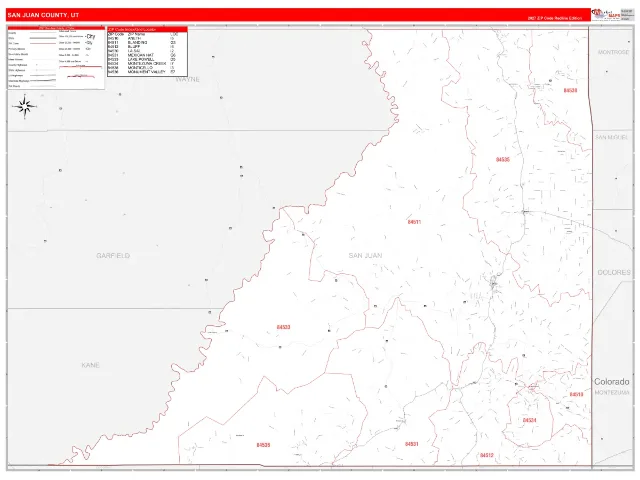Click the KANE county label
This screenshot has width=640, height=480.
point(91,365)
